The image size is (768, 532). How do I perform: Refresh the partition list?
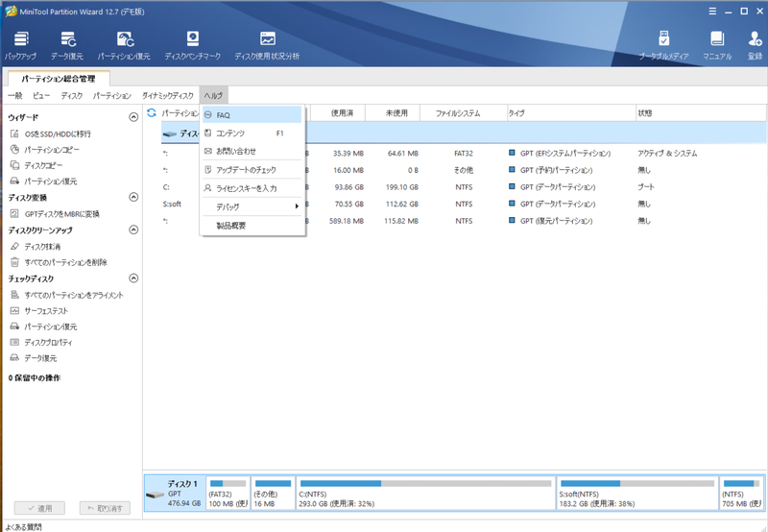tap(152, 112)
